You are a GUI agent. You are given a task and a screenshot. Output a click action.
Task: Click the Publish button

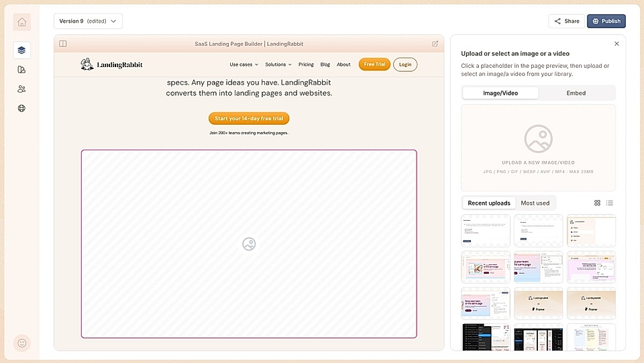pos(606,21)
